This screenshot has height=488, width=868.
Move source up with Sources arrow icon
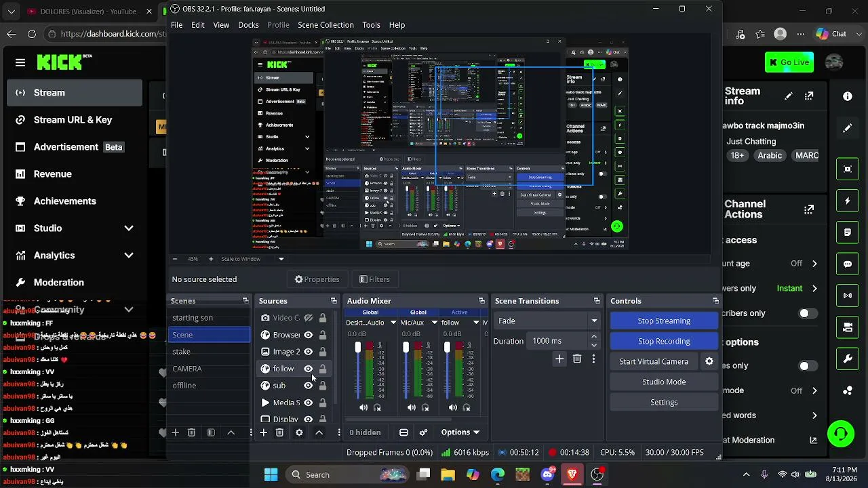click(319, 432)
